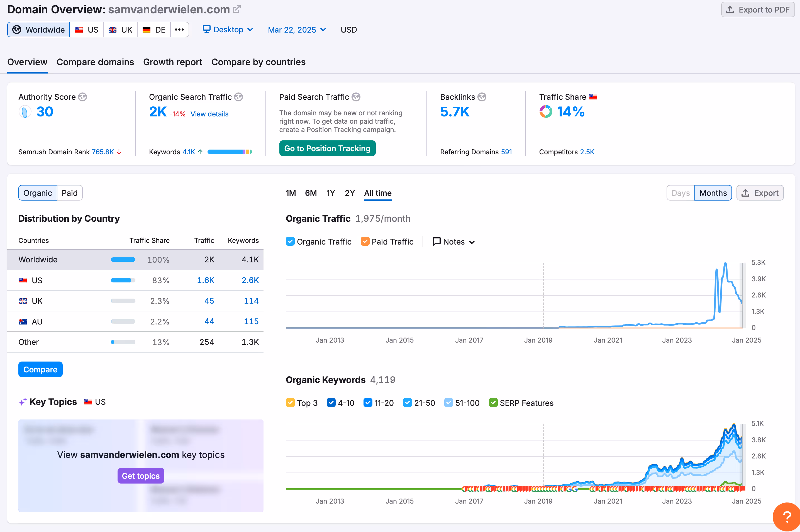
Task: Toggle the Organic Traffic checkbox
Action: (x=290, y=241)
